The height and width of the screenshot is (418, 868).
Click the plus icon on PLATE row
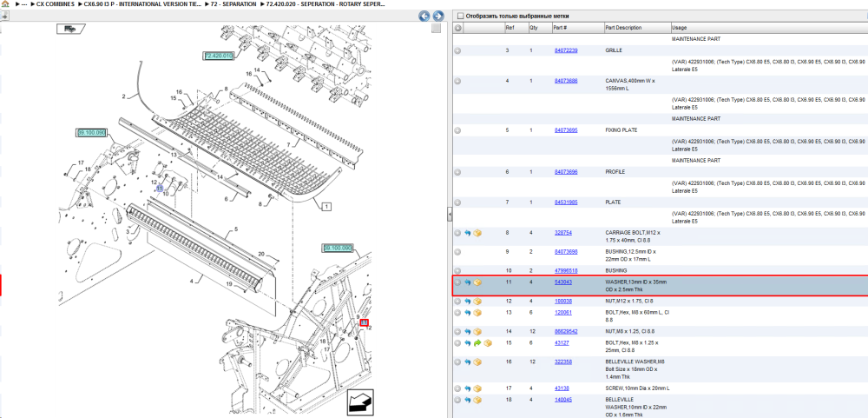pyautogui.click(x=457, y=202)
